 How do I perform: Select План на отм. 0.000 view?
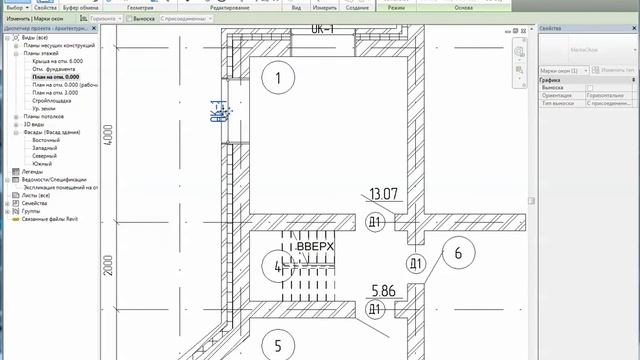click(x=56, y=77)
